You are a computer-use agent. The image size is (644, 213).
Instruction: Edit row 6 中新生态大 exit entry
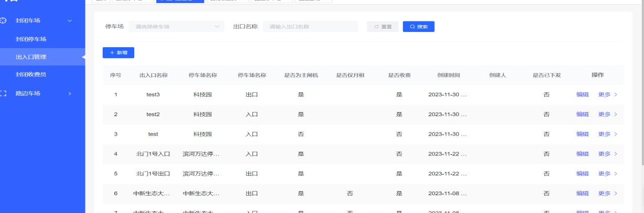(x=582, y=194)
